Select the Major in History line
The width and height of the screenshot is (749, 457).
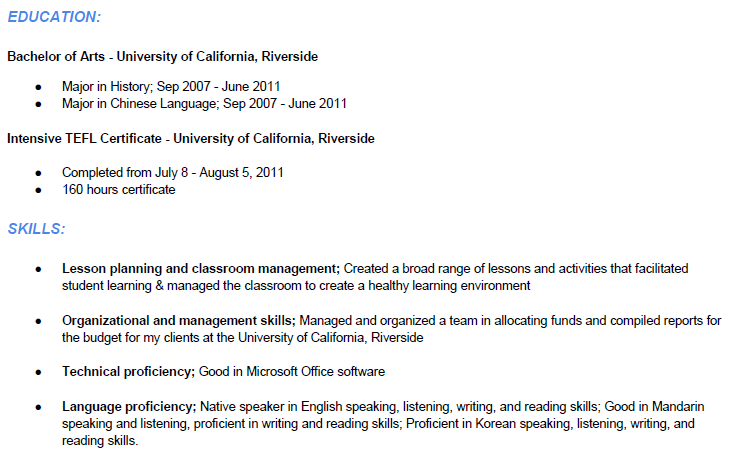coord(171,87)
